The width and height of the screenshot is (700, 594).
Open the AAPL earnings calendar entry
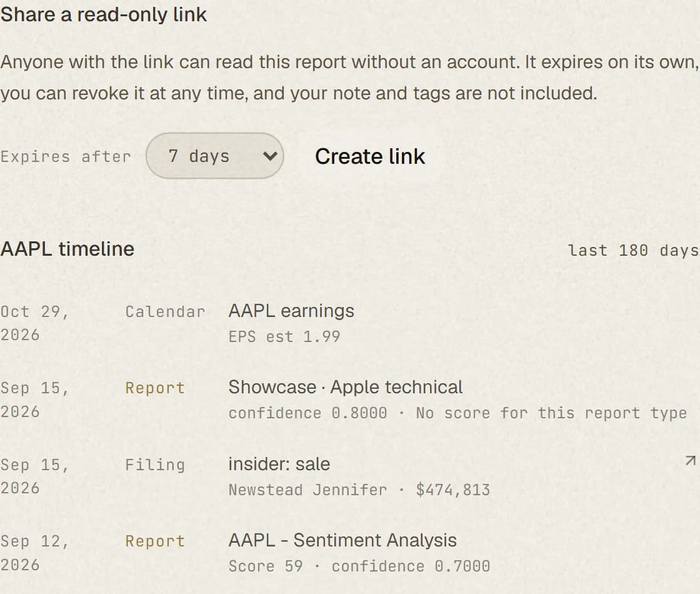pos(291,311)
